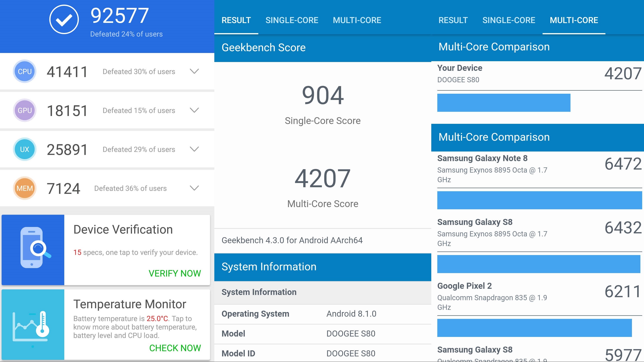Select 'Defeated 29% of users' UX text
Viewport: 644px width, 362px height.
[x=139, y=149]
